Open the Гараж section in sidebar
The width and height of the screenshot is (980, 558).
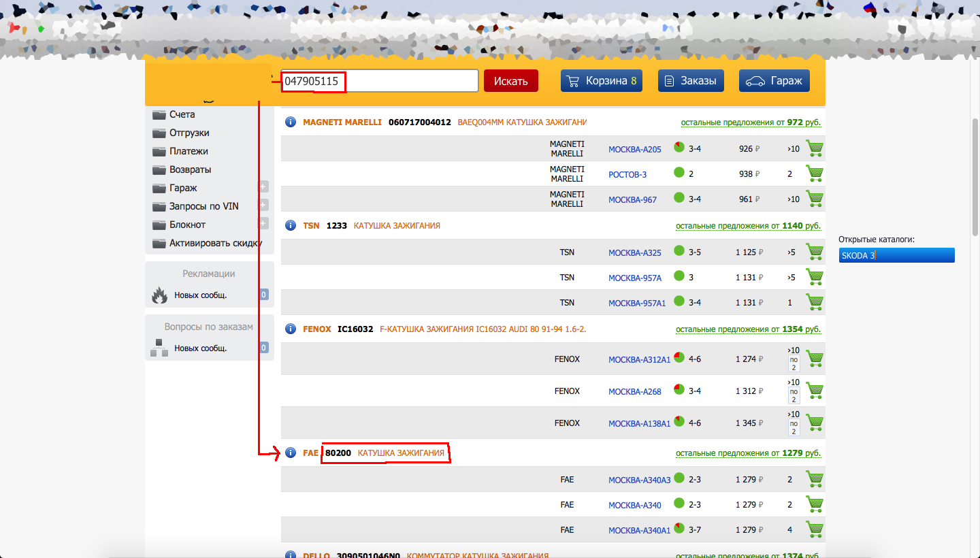coord(183,188)
